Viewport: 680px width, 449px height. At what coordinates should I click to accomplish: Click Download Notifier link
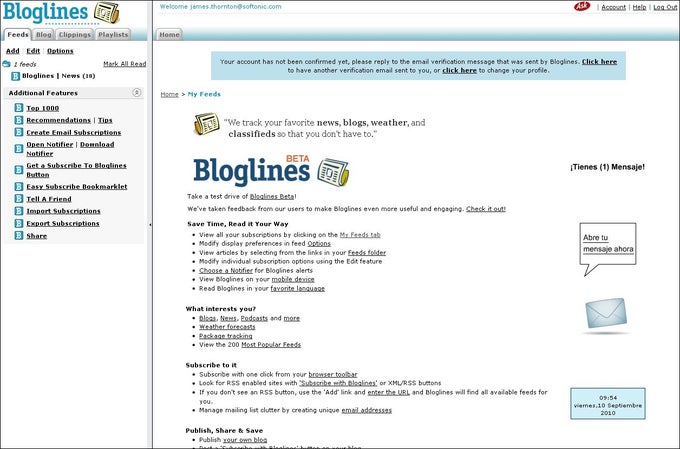click(97, 144)
